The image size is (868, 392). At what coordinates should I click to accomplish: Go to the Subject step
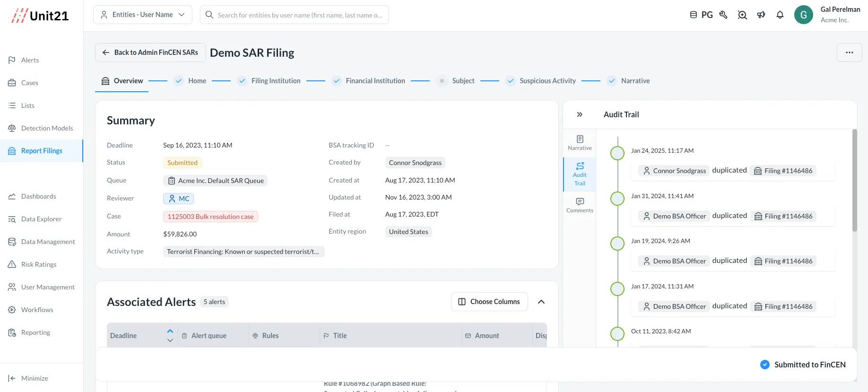coord(455,81)
